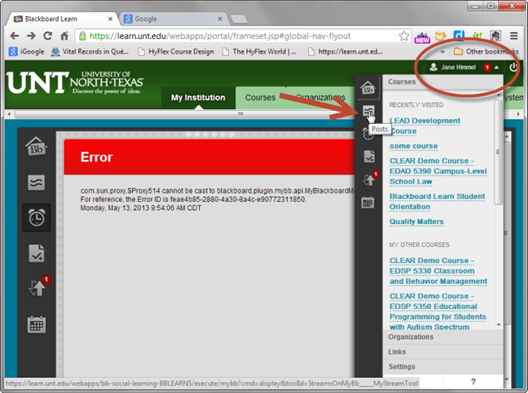
Task: Click the UNT University of North Texas logo
Action: pos(75,83)
